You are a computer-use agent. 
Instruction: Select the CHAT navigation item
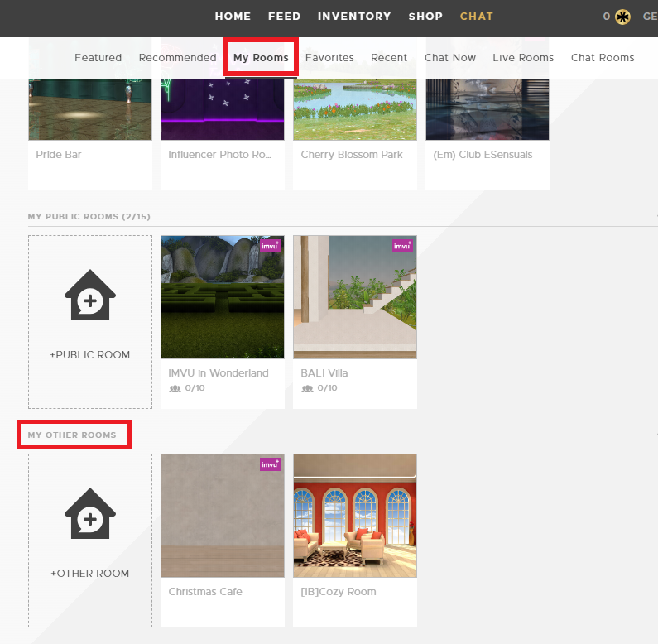tap(476, 17)
